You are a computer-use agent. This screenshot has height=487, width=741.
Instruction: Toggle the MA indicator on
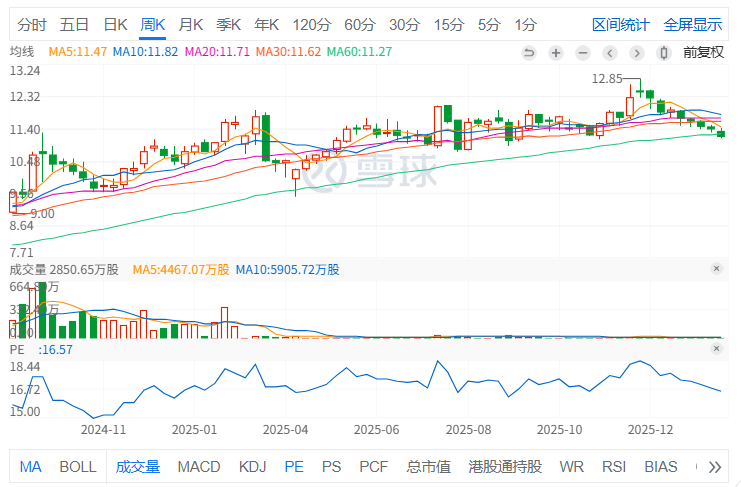click(x=30, y=467)
